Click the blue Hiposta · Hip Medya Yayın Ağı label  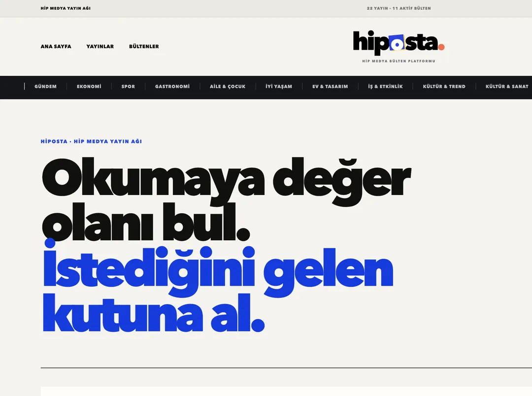click(91, 141)
